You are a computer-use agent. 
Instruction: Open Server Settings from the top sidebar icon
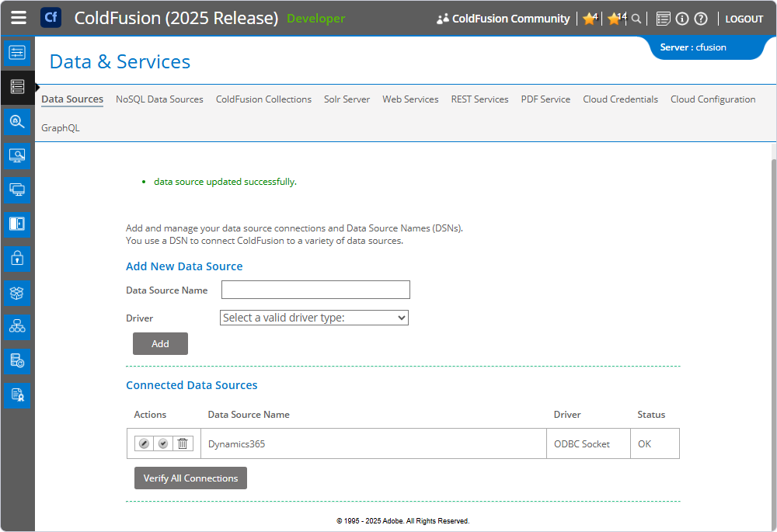[x=17, y=53]
